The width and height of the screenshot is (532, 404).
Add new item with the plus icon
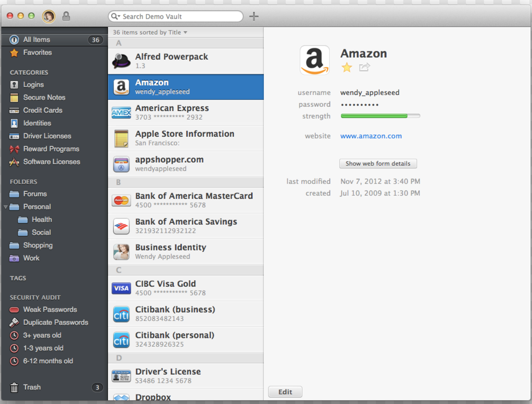click(254, 16)
